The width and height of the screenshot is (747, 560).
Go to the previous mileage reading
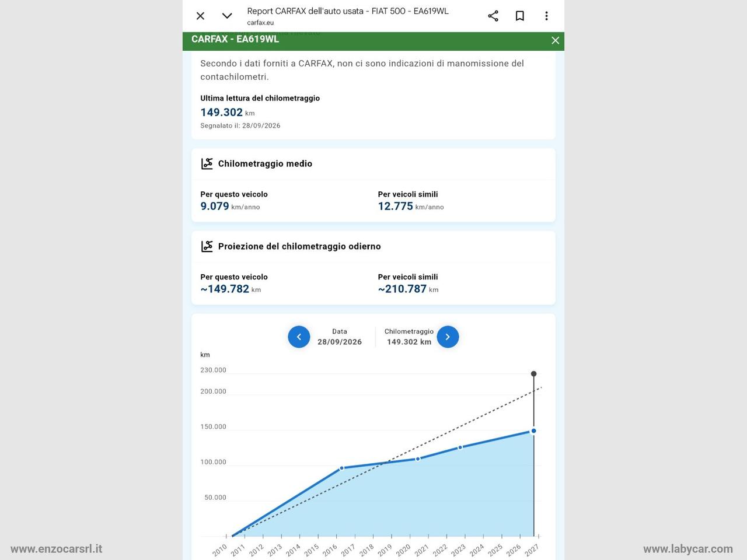pyautogui.click(x=299, y=337)
